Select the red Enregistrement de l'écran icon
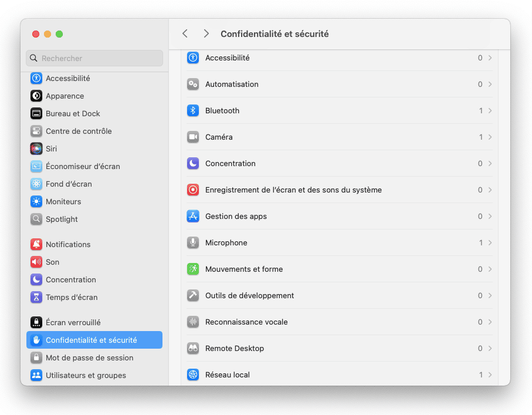Viewport: 532px width, 415px height. [x=193, y=190]
